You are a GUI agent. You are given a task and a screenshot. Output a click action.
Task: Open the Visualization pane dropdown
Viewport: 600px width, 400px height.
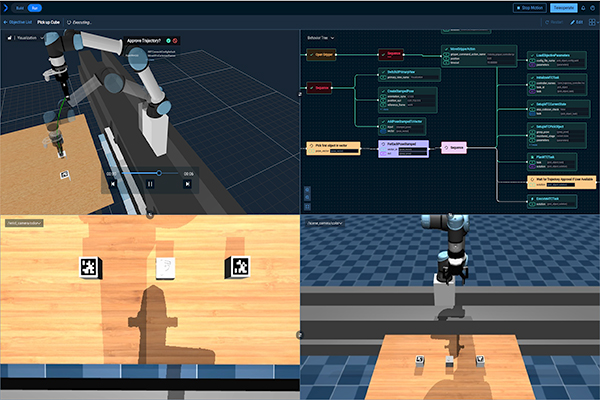point(30,38)
